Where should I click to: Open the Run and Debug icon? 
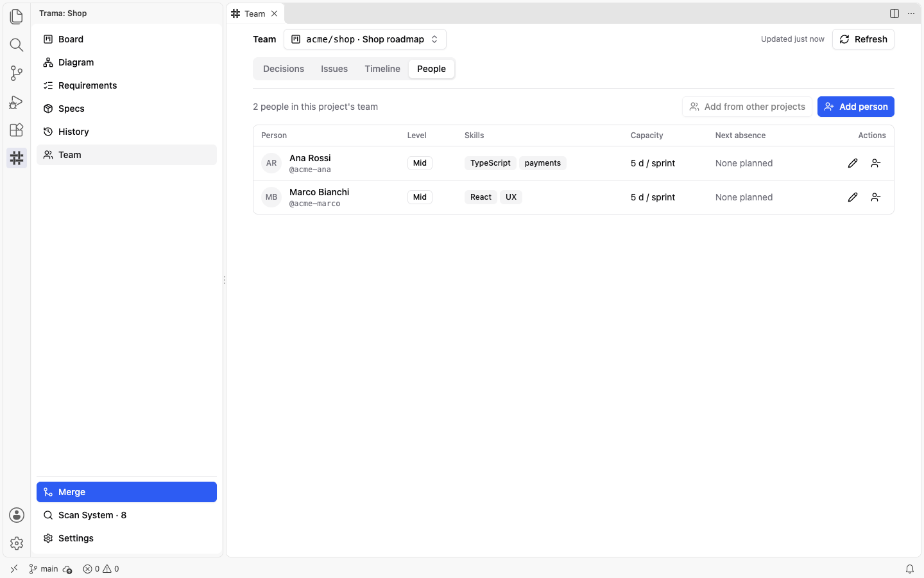(17, 101)
